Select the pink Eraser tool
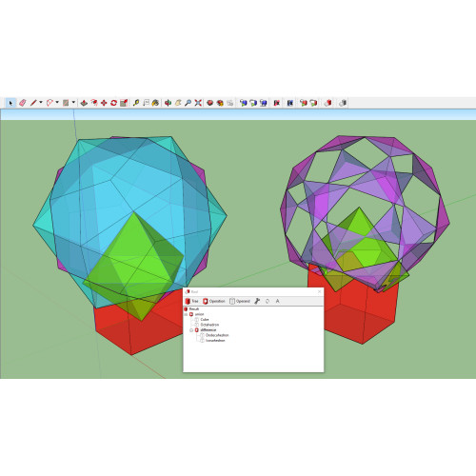 tap(22, 103)
